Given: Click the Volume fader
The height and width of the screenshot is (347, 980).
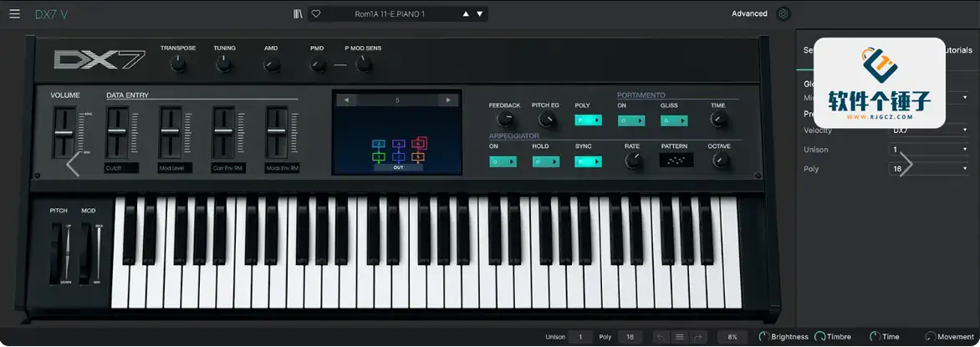Looking at the screenshot, I should coord(64,133).
